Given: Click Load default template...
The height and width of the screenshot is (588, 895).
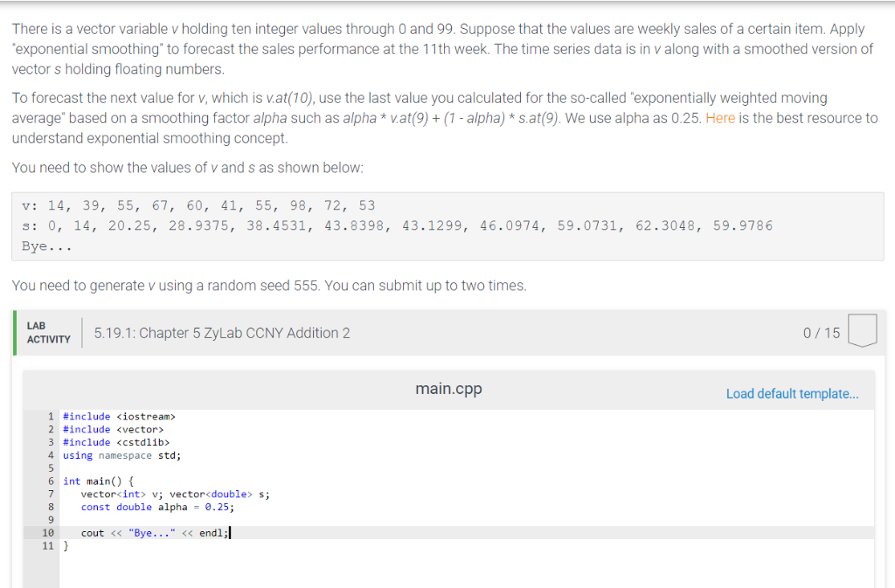Looking at the screenshot, I should [791, 394].
